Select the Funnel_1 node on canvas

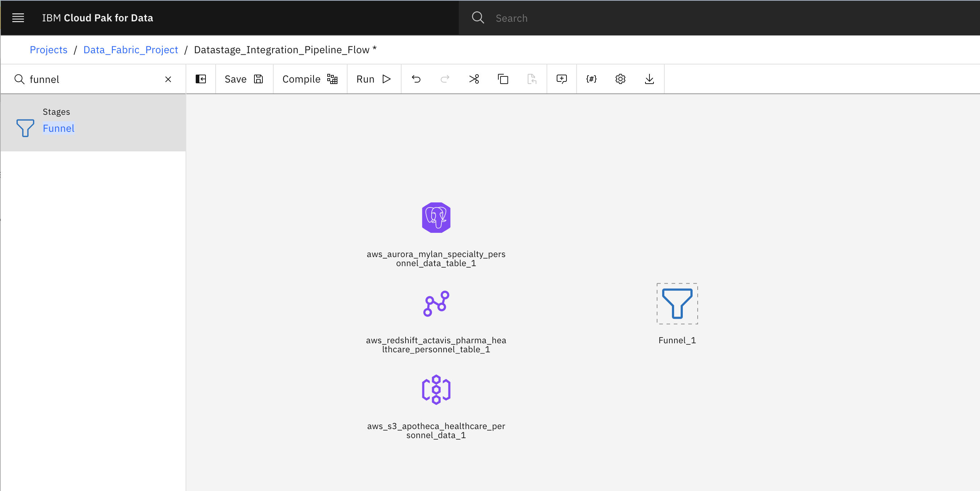[677, 304]
